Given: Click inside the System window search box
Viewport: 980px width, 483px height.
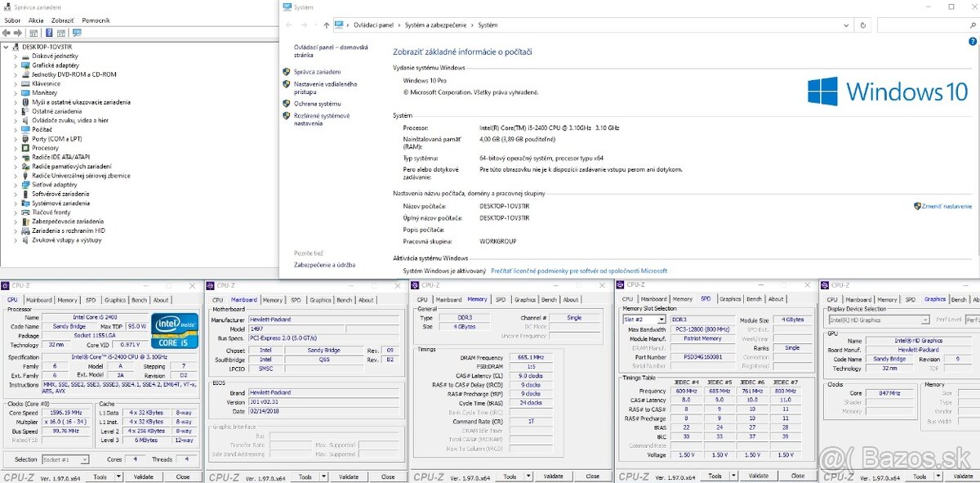Looking at the screenshot, I should tap(927, 25).
